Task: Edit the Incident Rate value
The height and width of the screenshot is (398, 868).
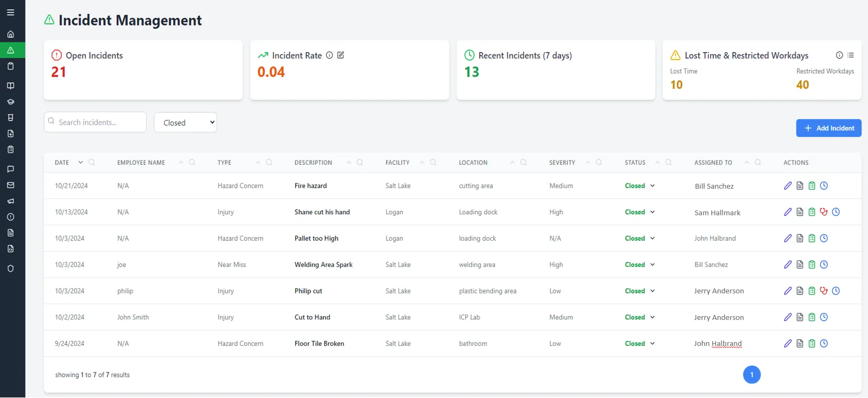Action: pos(340,55)
